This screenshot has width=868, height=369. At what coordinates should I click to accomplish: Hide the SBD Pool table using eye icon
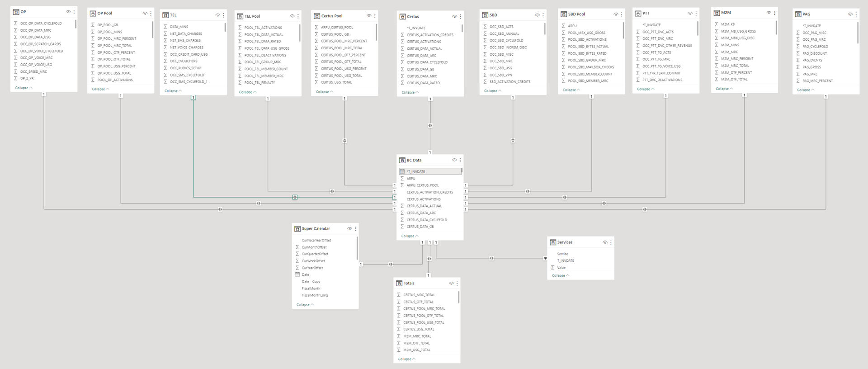[x=615, y=14]
